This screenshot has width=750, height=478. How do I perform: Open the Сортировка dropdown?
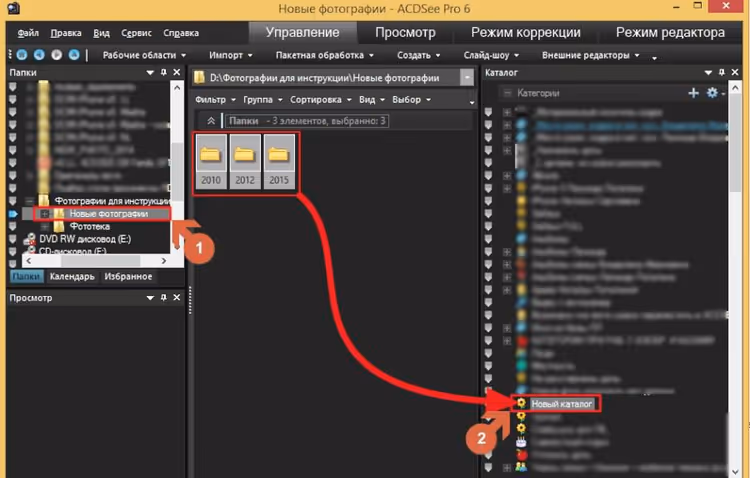tap(320, 100)
